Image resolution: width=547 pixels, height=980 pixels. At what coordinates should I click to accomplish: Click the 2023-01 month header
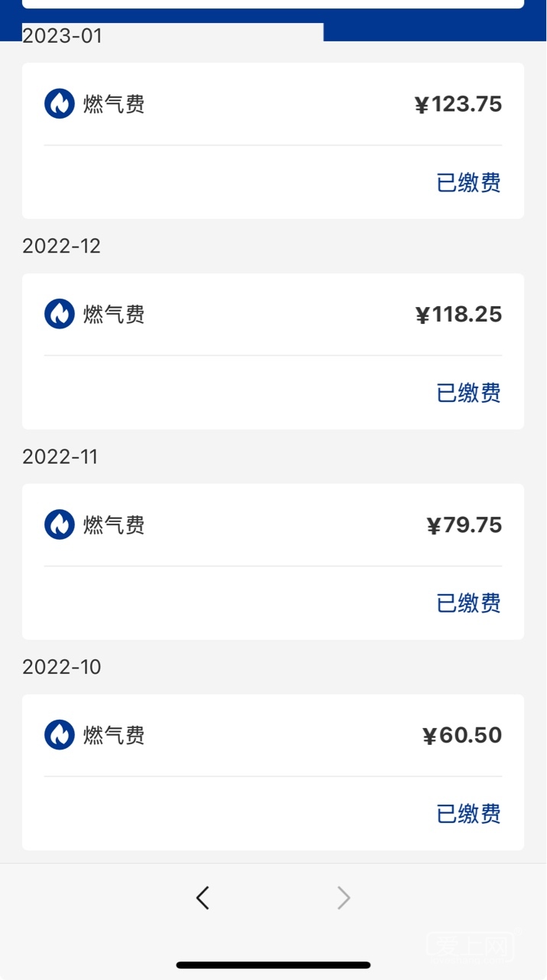point(62,36)
